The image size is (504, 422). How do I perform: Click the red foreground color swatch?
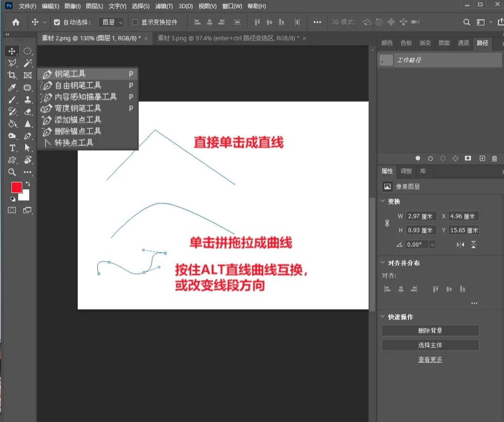pyautogui.click(x=18, y=188)
